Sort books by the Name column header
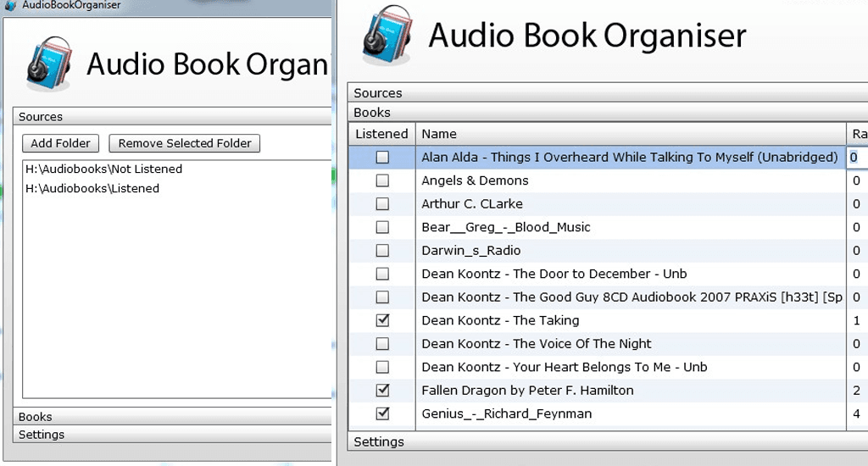The image size is (868, 466). (x=439, y=134)
